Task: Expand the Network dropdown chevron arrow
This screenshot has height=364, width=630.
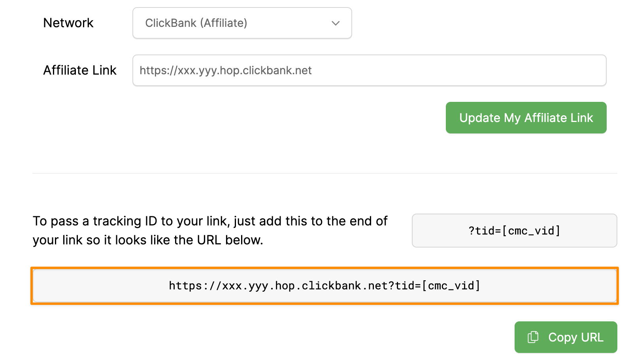Action: [x=336, y=23]
